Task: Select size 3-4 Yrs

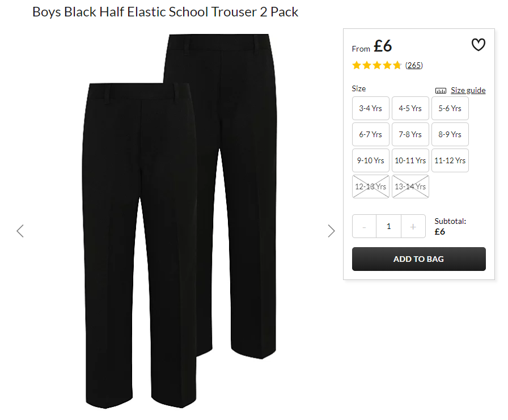Action: 371,108
